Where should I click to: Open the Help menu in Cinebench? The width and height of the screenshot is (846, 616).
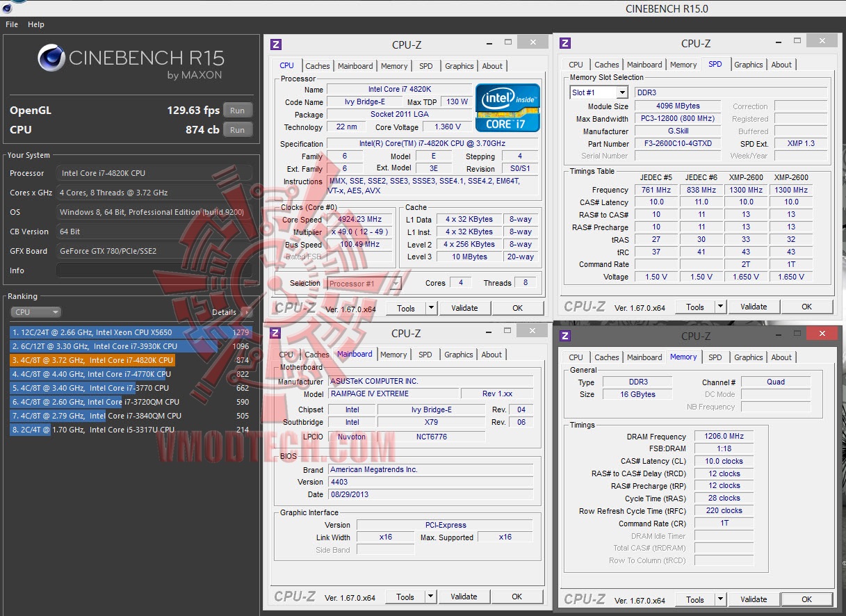click(x=36, y=24)
